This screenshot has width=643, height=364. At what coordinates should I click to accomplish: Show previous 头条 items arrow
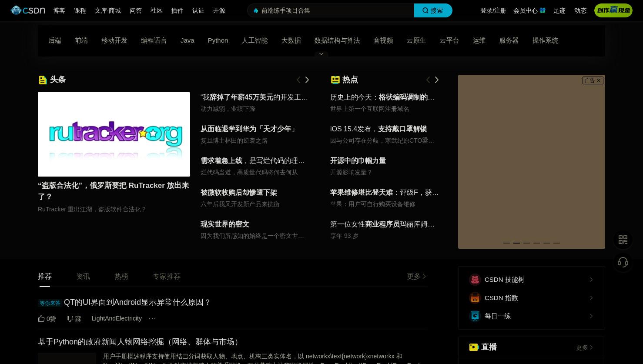tap(298, 80)
